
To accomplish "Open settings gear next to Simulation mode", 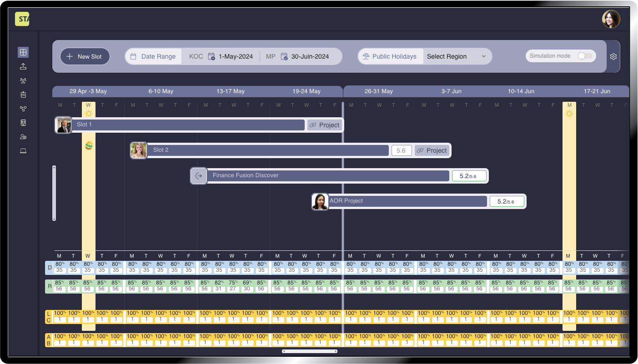I will point(613,56).
